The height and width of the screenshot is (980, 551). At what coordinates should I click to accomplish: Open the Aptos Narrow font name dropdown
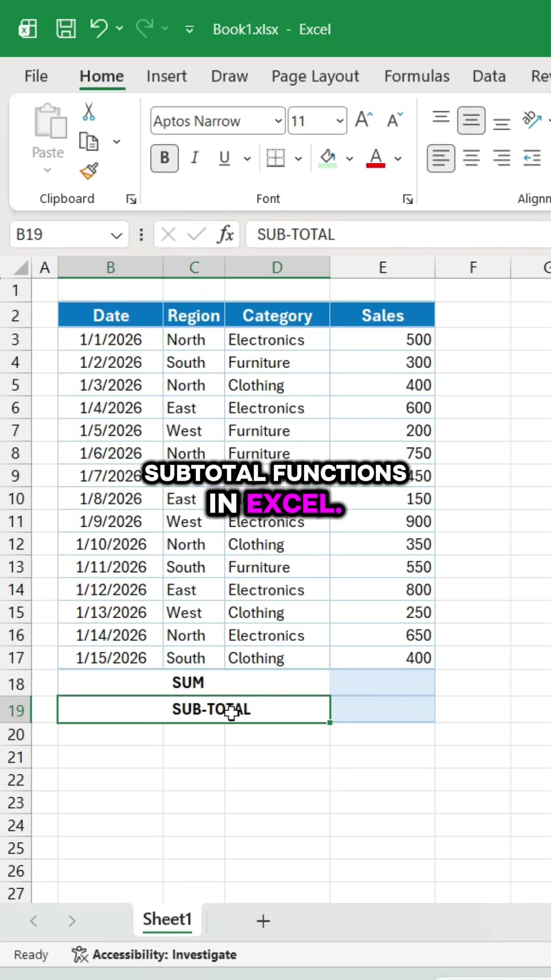point(278,121)
